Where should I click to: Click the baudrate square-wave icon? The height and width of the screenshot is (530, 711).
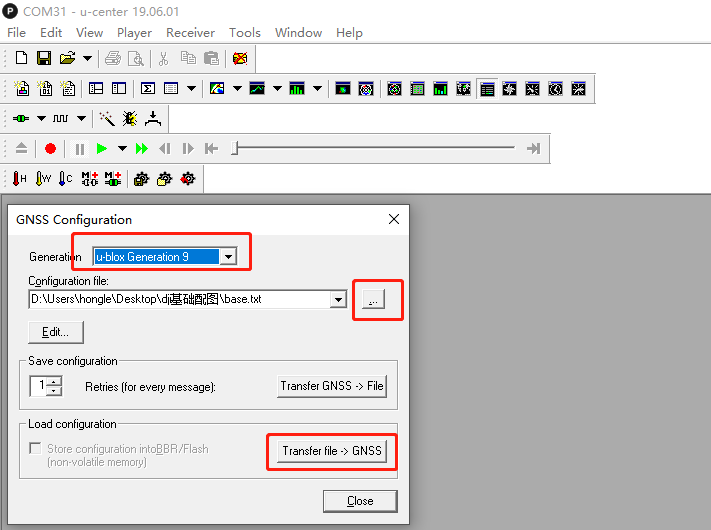click(x=60, y=118)
